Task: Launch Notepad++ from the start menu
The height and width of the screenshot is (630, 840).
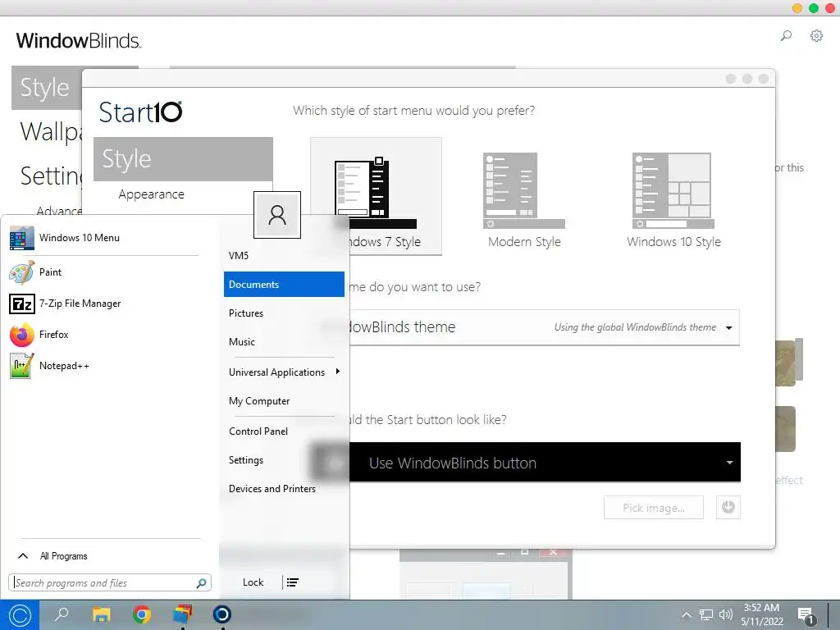Action: click(x=104, y=366)
